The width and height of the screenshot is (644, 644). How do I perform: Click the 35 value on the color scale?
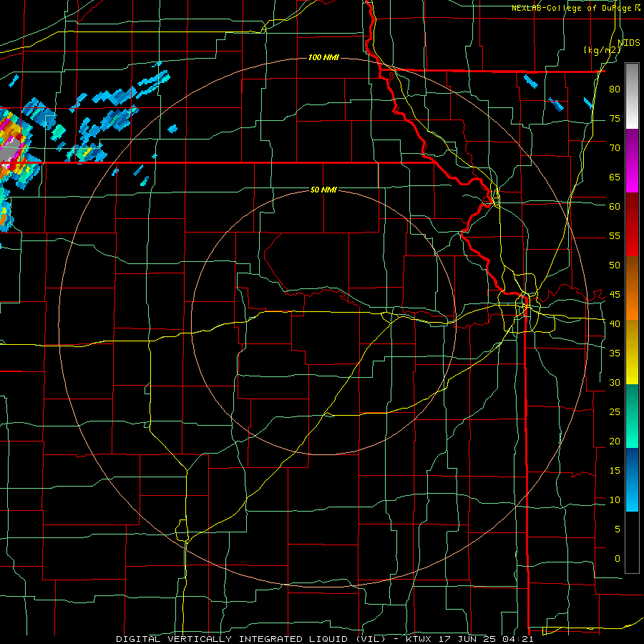point(615,353)
